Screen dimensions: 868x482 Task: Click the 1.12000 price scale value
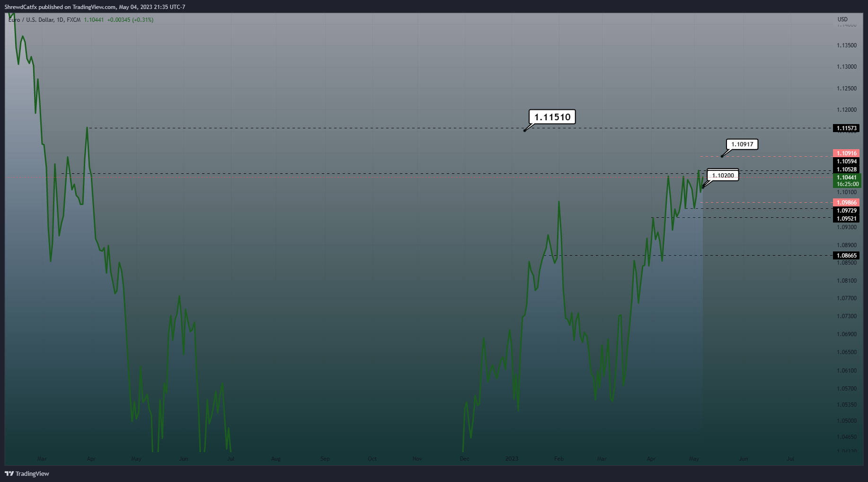pos(846,110)
